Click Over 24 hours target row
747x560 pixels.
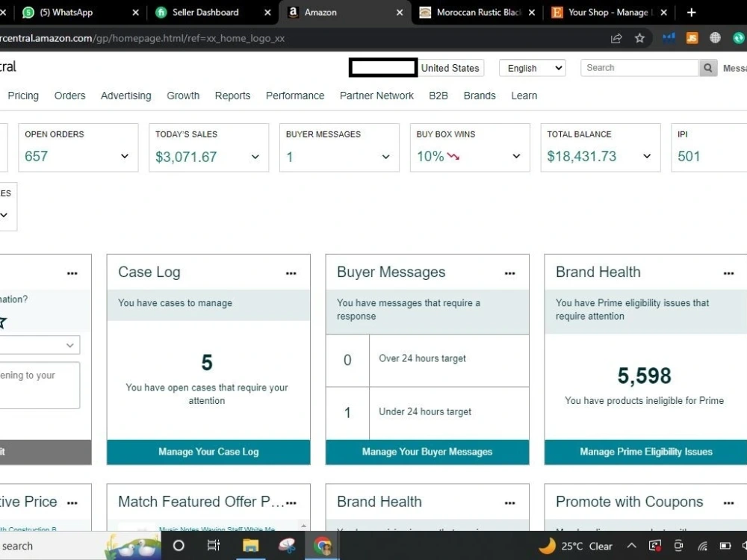coord(427,360)
